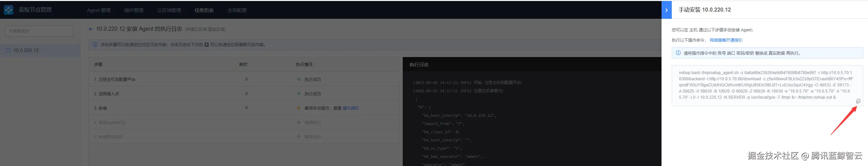Click the 蓝鲸节点管理 title text

pos(35,10)
